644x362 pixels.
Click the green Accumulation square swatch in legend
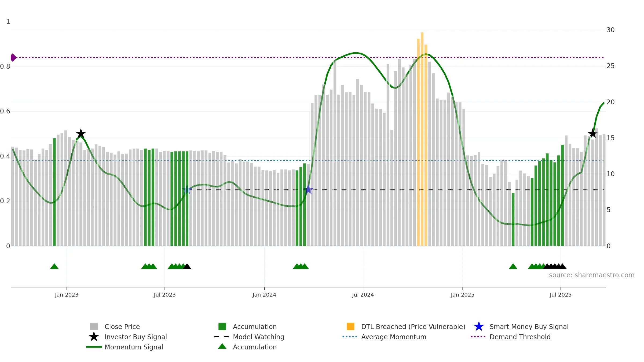click(x=222, y=327)
